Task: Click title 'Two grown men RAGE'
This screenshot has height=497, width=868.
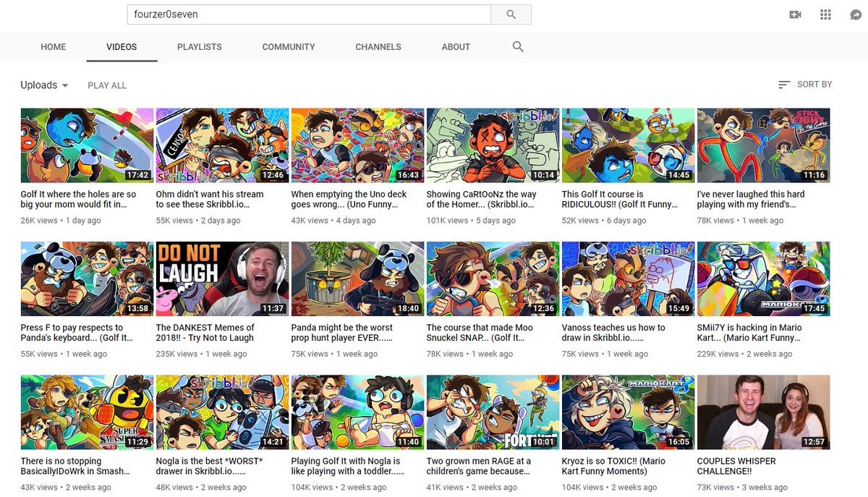Action: (479, 466)
